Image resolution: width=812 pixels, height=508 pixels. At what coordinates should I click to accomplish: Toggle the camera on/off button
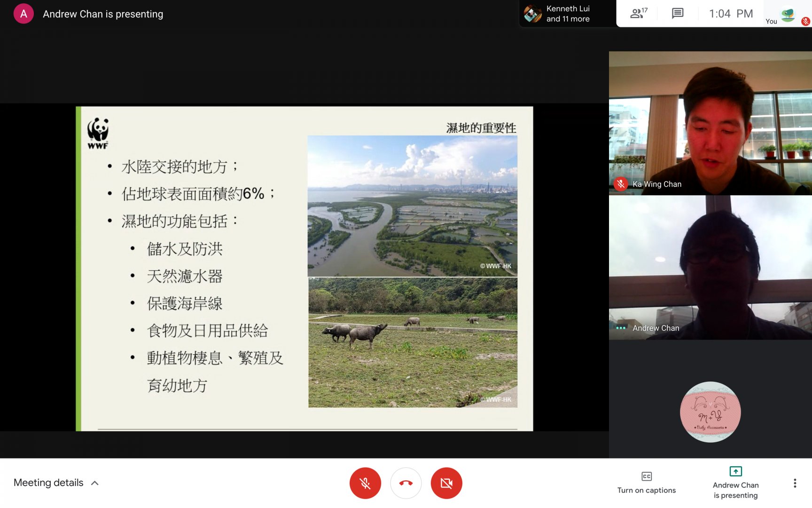click(446, 483)
